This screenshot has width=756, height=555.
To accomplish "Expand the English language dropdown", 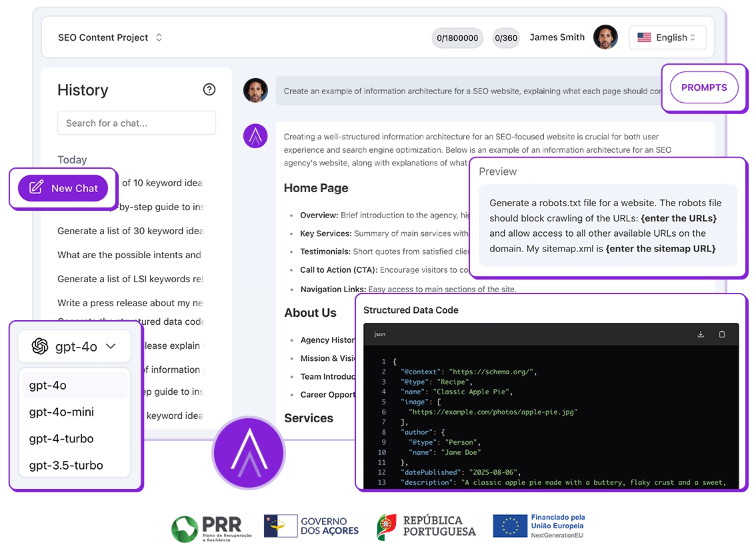I will point(667,37).
